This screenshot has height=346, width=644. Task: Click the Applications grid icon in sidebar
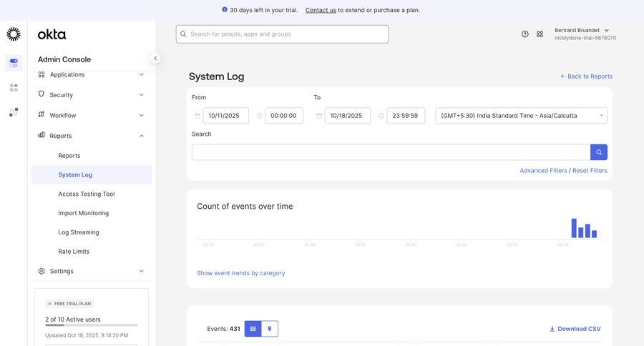[42, 74]
